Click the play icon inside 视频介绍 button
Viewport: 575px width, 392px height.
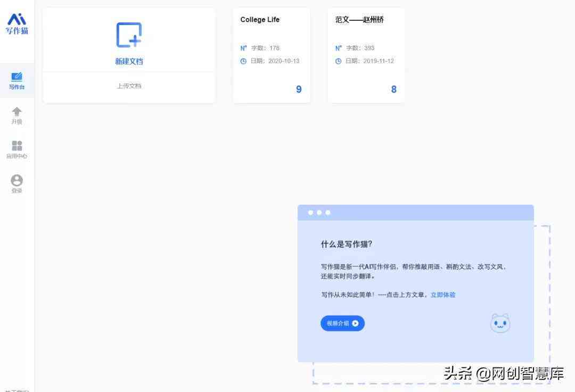pos(356,323)
